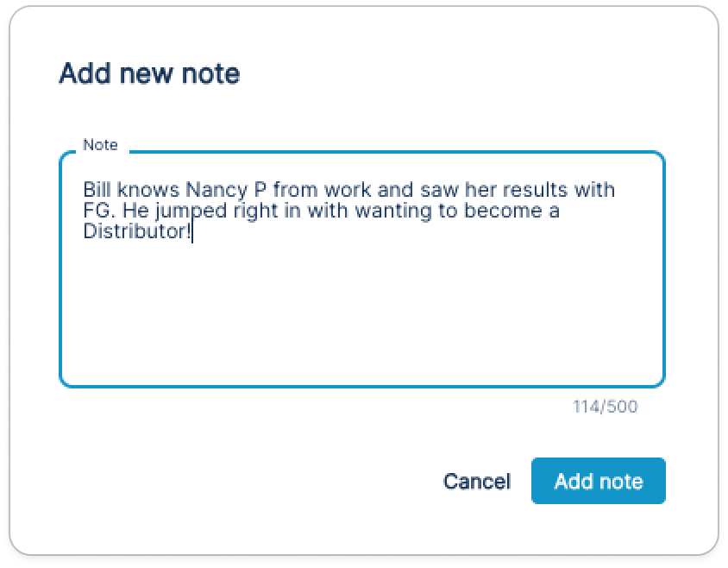Click 'FG.' in the note text
The height and width of the screenshot is (568, 728).
[x=96, y=211]
